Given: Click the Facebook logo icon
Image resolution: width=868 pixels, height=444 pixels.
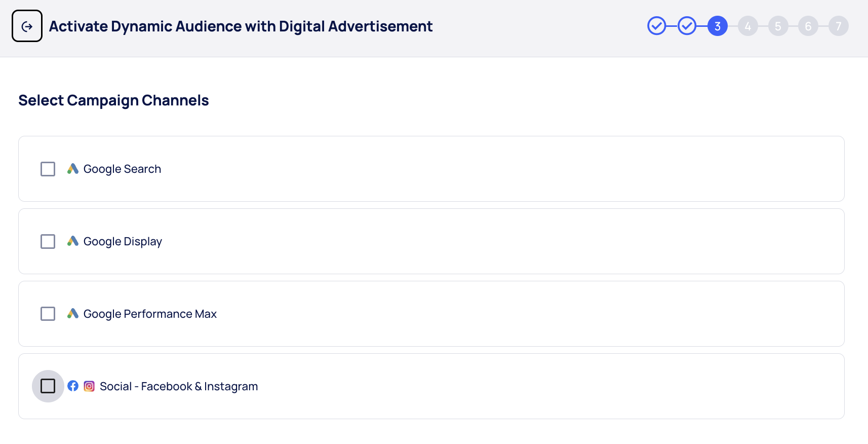Looking at the screenshot, I should (73, 386).
